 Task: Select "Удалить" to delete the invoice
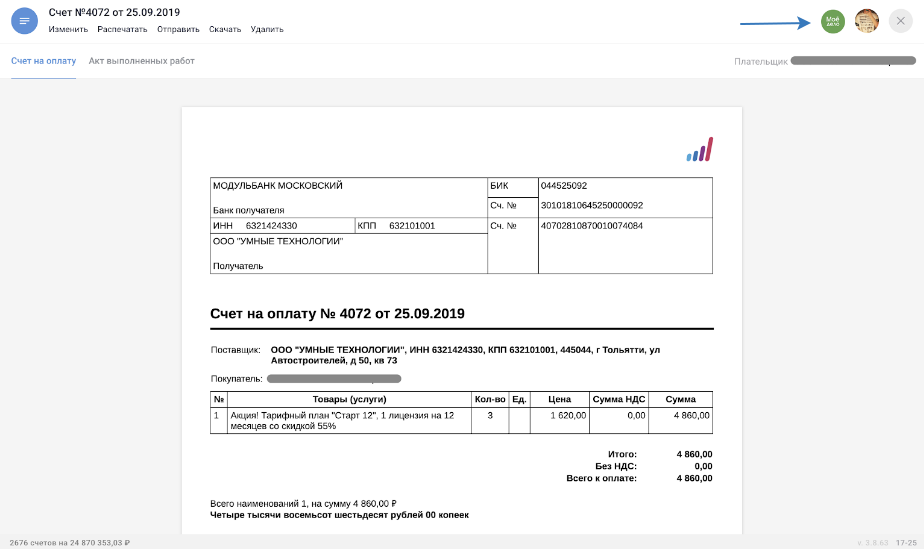click(x=267, y=29)
